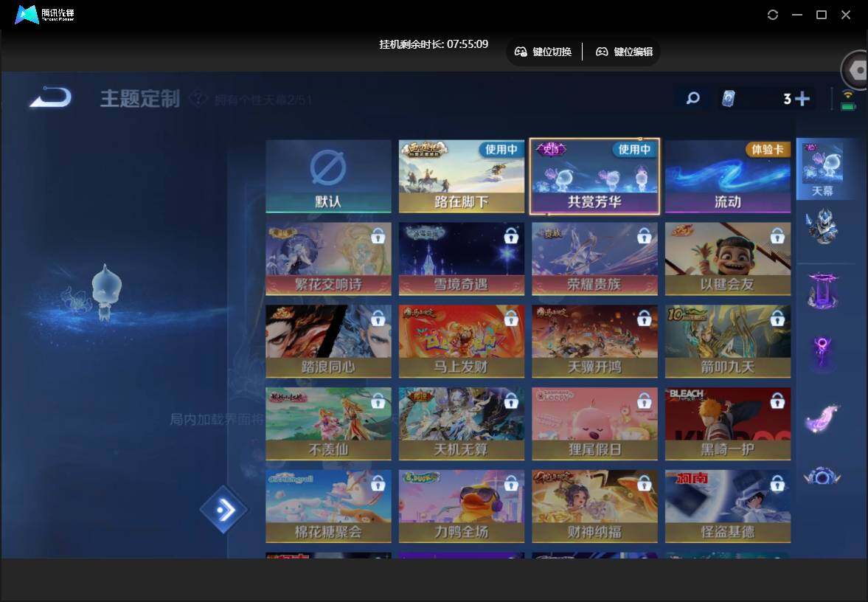Select the purple feather sidebar icon

[822, 418]
